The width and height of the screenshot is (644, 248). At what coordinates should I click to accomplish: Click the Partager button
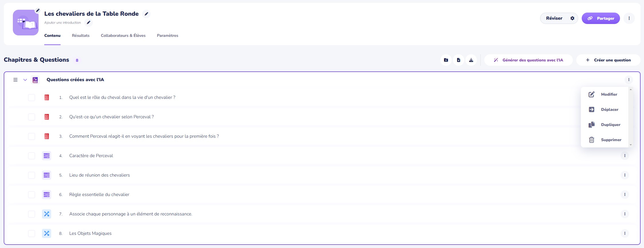coord(601,18)
